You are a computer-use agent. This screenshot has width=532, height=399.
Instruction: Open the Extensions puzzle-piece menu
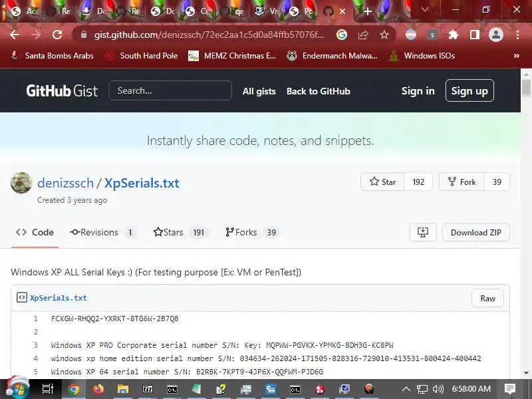coord(454,35)
